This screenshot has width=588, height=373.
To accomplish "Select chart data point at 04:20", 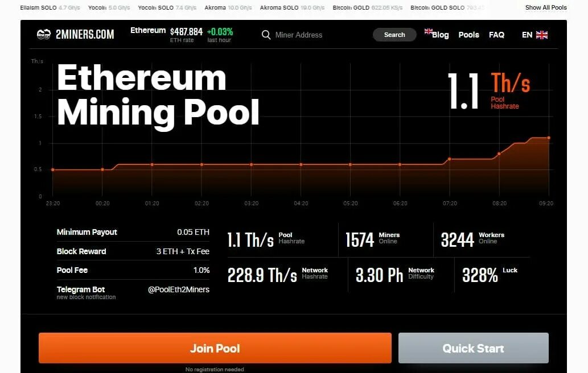I will (301, 164).
